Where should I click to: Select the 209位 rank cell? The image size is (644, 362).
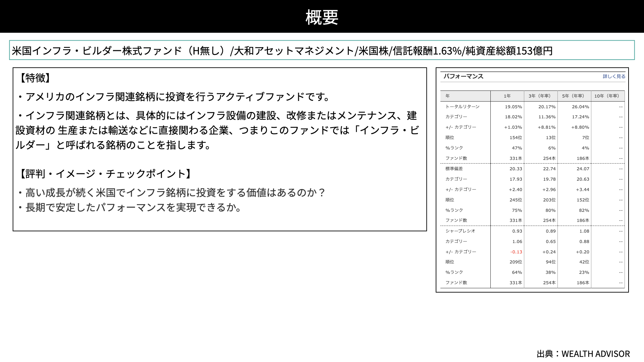[x=516, y=262]
